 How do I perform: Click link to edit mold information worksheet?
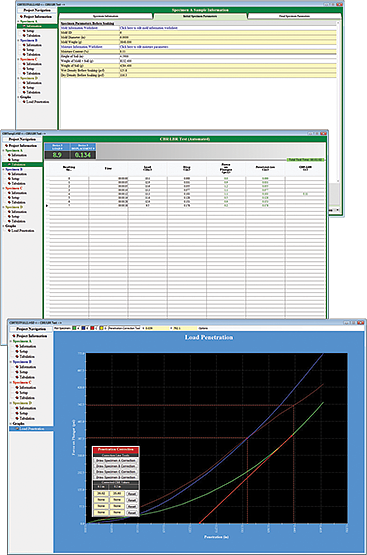(149, 28)
